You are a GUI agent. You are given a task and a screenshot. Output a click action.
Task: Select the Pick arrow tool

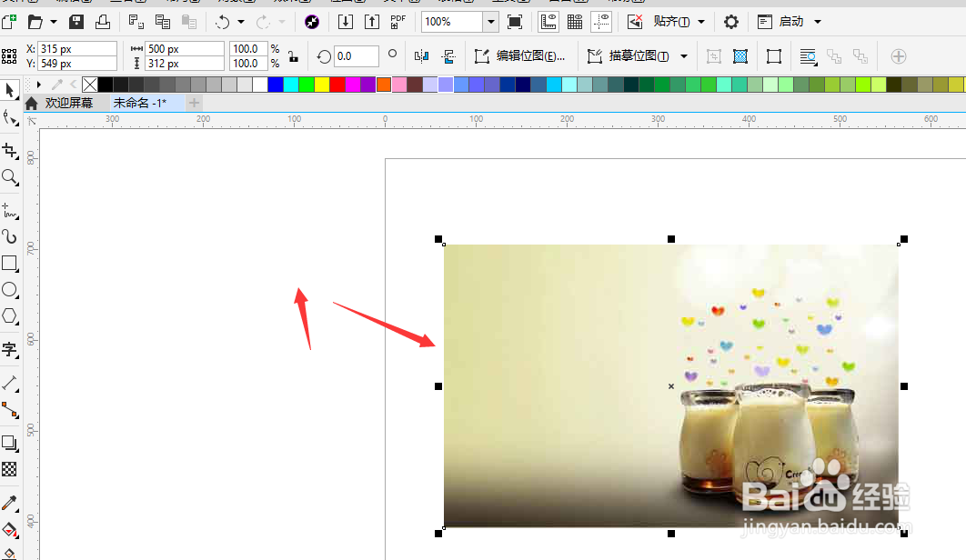click(10, 91)
